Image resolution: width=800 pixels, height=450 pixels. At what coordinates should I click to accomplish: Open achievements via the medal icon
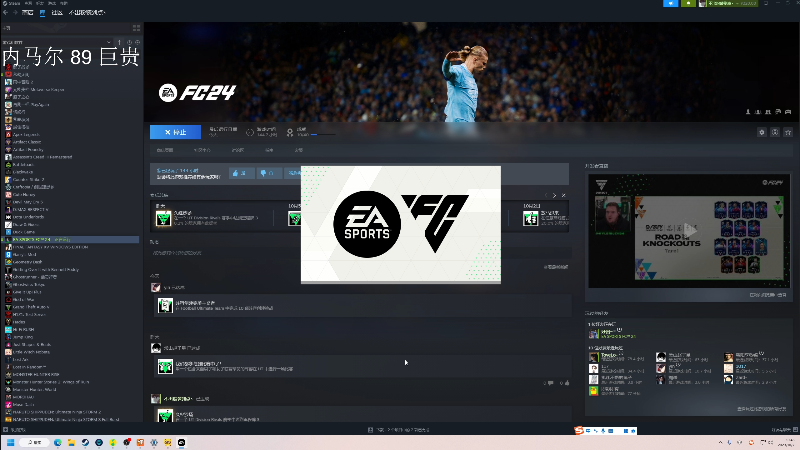pos(290,132)
